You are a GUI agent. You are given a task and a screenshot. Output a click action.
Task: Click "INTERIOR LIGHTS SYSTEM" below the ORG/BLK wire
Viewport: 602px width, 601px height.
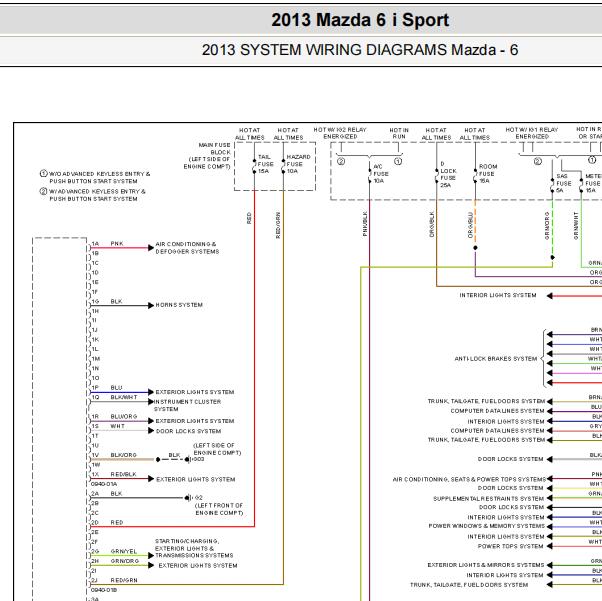click(x=498, y=295)
